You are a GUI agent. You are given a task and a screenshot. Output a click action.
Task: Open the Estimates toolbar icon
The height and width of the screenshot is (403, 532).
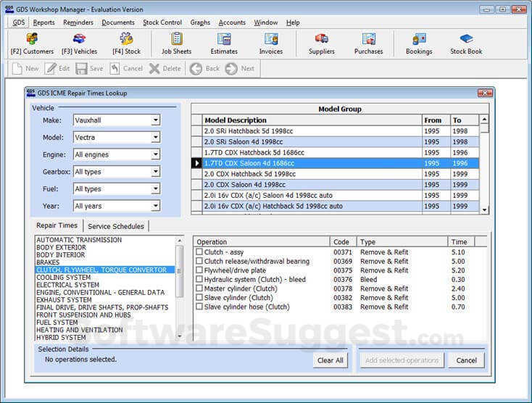224,43
